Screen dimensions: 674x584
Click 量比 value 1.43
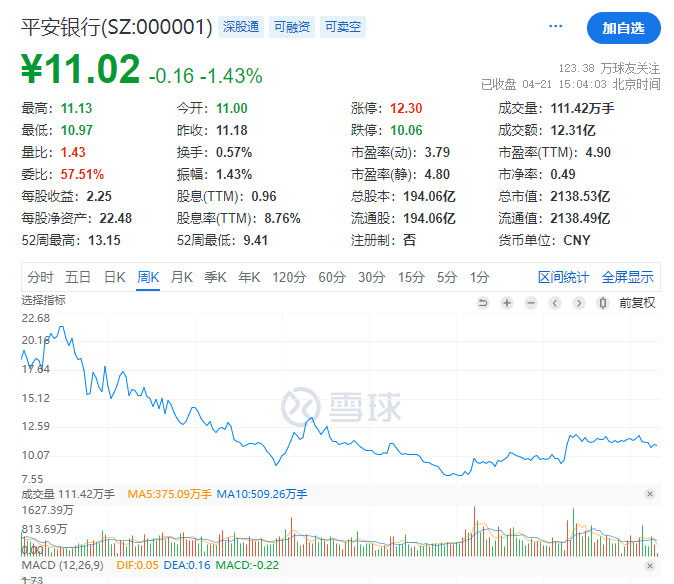[73, 152]
